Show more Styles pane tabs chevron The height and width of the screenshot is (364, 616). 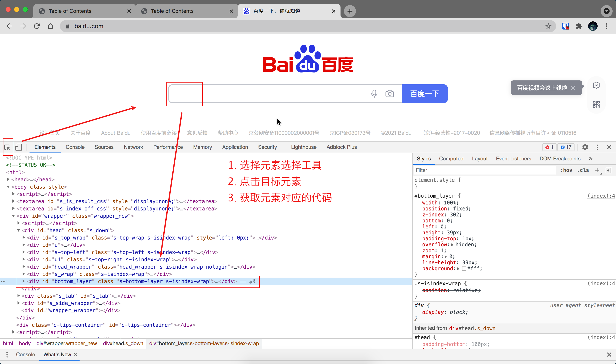click(x=590, y=159)
